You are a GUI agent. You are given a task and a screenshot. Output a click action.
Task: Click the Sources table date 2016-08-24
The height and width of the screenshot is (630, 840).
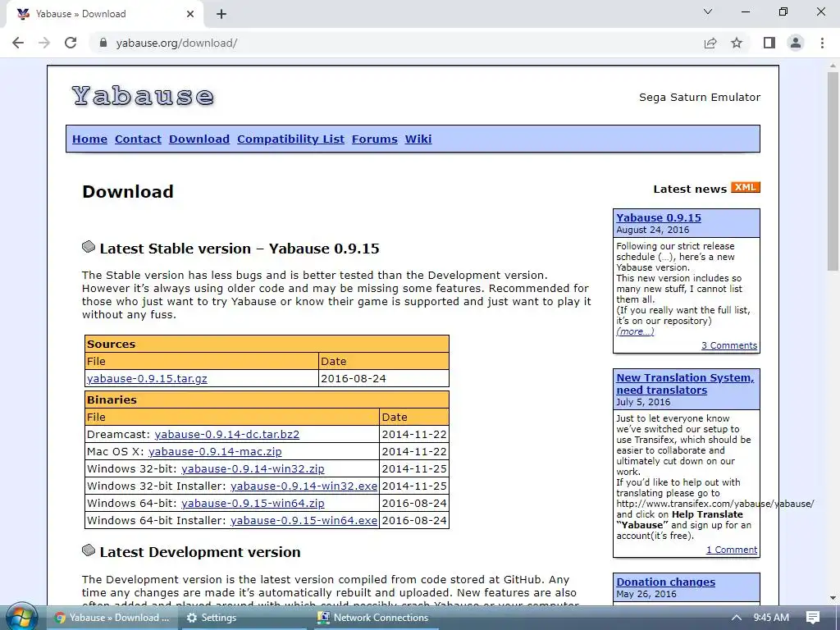pos(353,378)
